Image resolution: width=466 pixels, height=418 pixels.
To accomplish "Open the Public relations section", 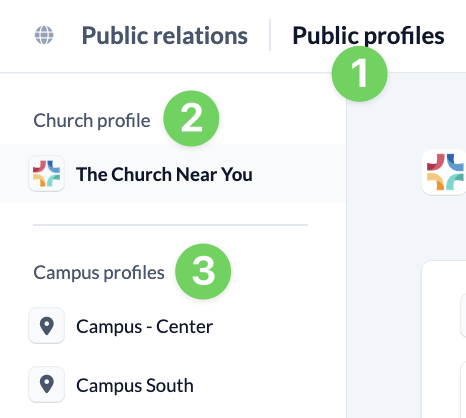I will 165,35.
